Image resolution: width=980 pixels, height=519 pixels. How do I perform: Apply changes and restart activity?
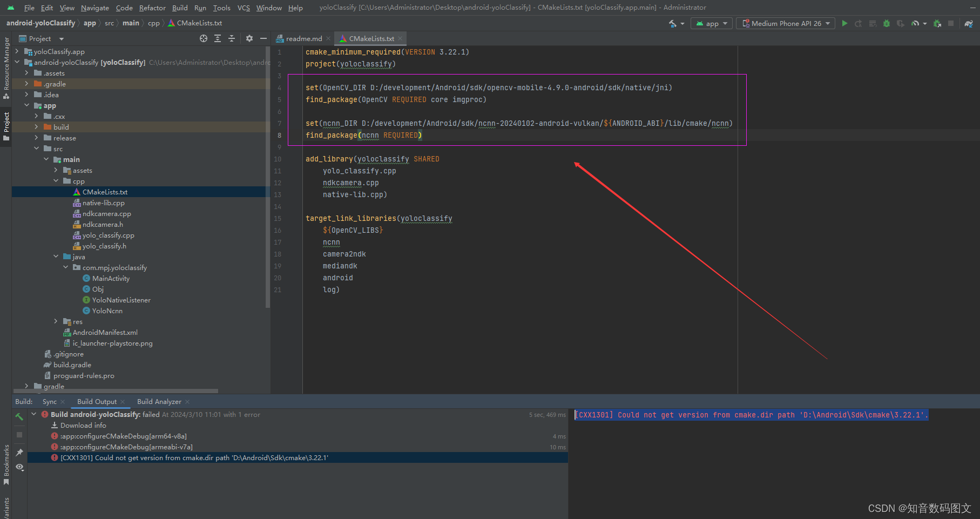[859, 23]
